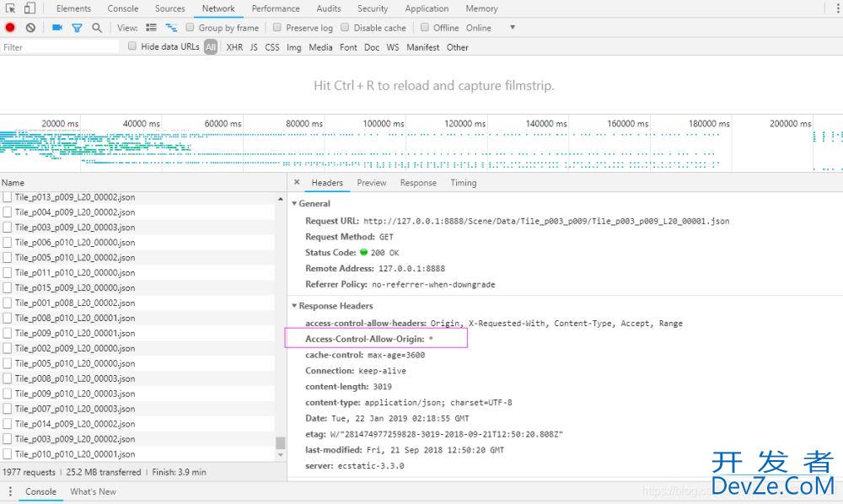
Task: Click the 60000 ms timeline marker
Action: pyautogui.click(x=223, y=124)
